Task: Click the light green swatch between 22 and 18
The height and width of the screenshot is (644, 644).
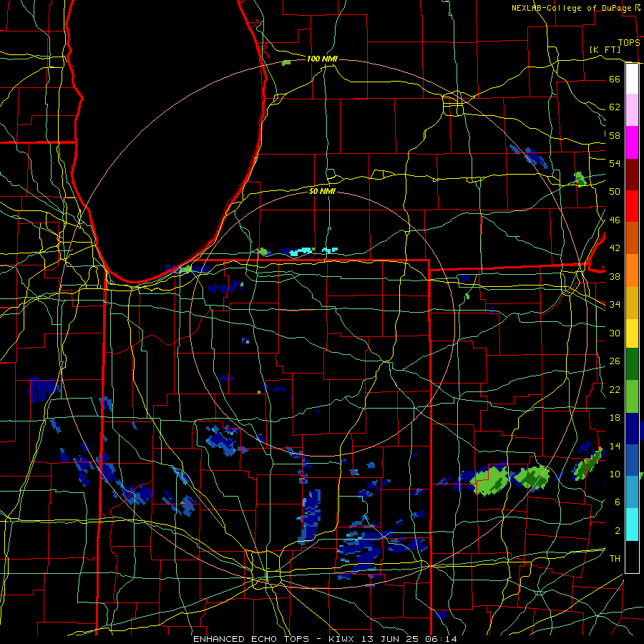Action: [632, 396]
